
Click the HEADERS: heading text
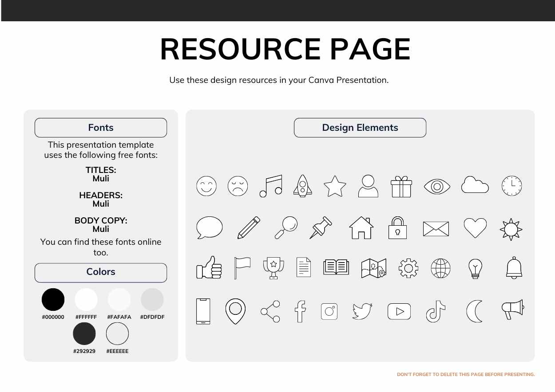[101, 195]
